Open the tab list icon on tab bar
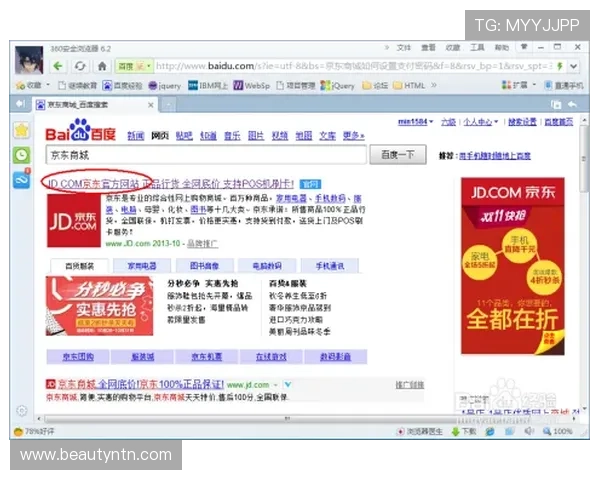 point(556,104)
